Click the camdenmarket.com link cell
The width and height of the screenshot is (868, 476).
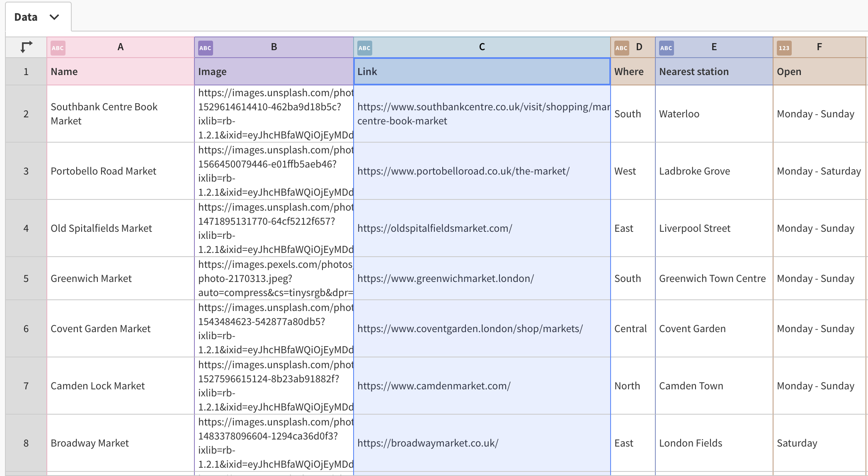(x=482, y=386)
